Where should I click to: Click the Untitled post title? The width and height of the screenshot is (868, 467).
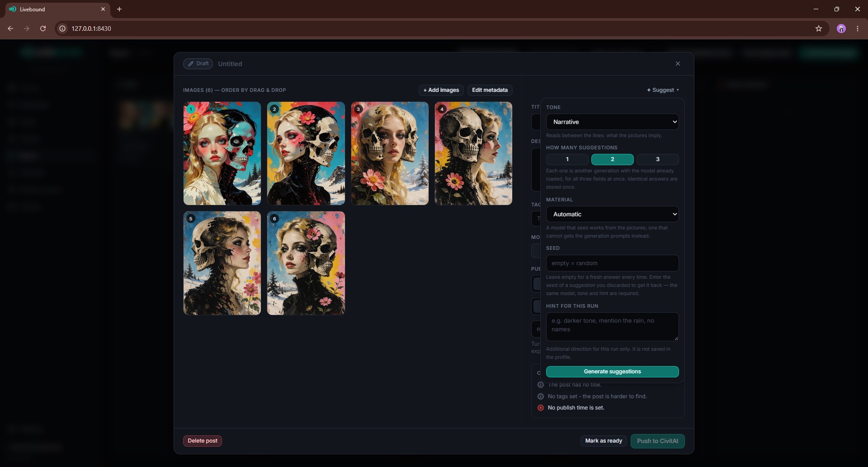(x=230, y=64)
